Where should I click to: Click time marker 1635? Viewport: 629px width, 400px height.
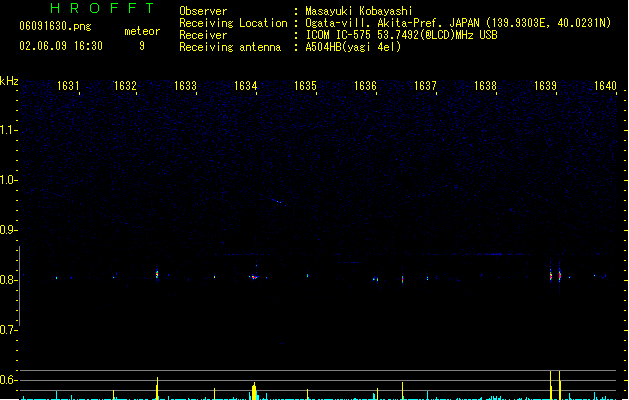click(305, 86)
